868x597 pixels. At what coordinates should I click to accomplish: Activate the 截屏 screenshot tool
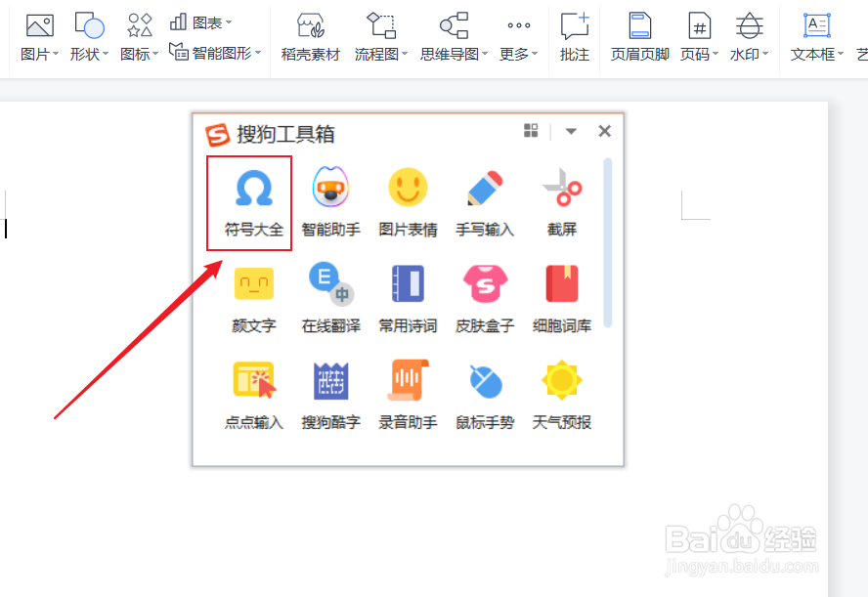click(562, 203)
